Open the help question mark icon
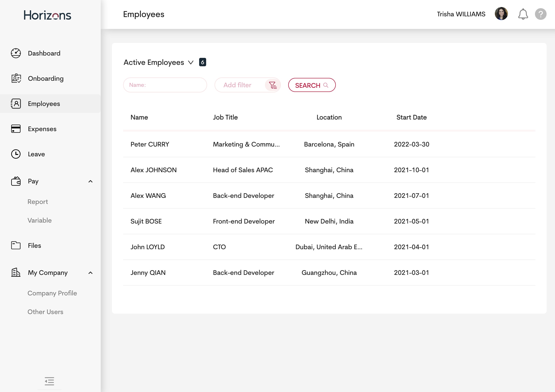The height and width of the screenshot is (392, 555). click(x=541, y=14)
